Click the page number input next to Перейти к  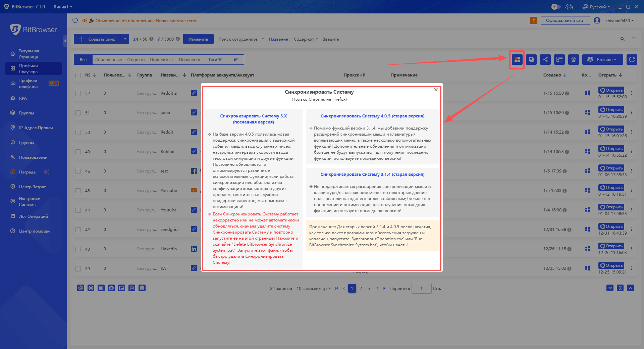point(421,288)
